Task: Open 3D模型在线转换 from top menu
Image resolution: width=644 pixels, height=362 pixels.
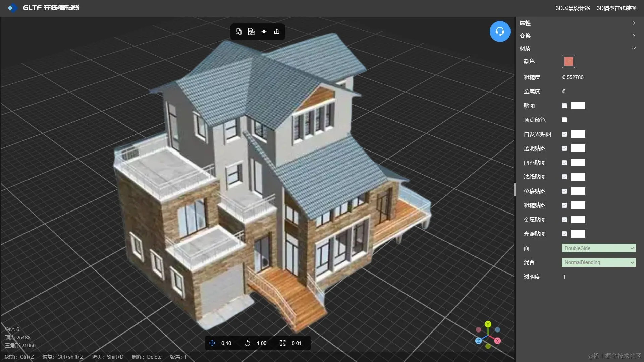Action: (616, 8)
